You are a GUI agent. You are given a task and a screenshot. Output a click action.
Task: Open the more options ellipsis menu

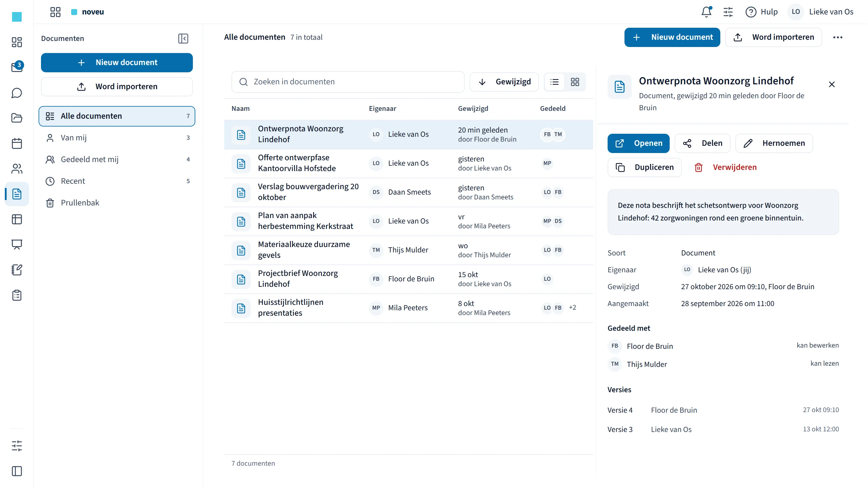[x=838, y=37]
